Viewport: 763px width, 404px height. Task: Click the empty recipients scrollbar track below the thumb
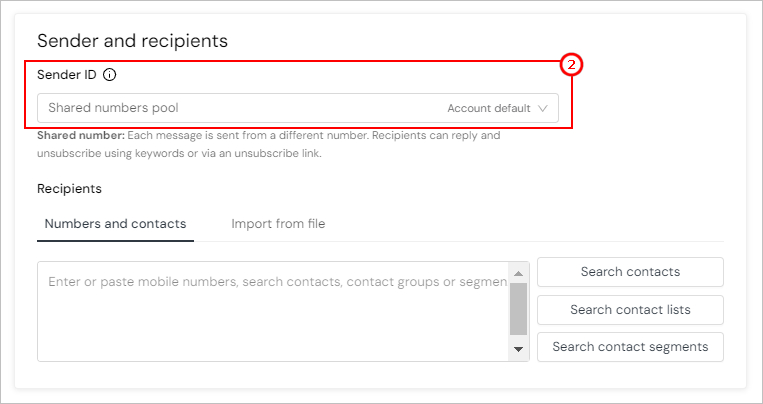[x=518, y=337]
